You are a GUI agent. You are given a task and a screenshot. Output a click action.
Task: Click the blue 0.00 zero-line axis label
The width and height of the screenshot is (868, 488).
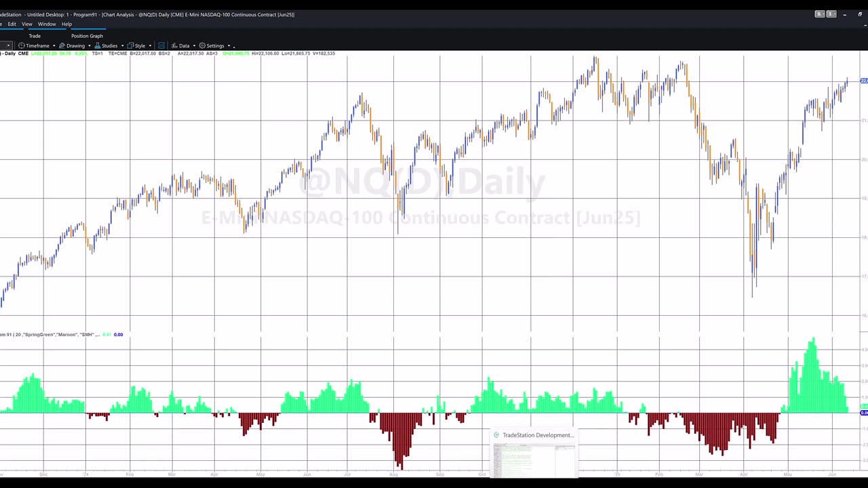point(864,413)
